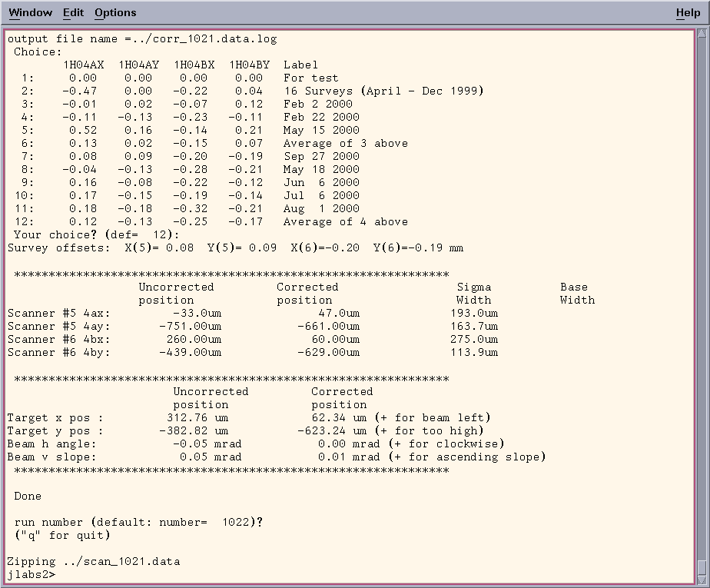Click 'Scanner #6 4by:' row label

[59, 353]
